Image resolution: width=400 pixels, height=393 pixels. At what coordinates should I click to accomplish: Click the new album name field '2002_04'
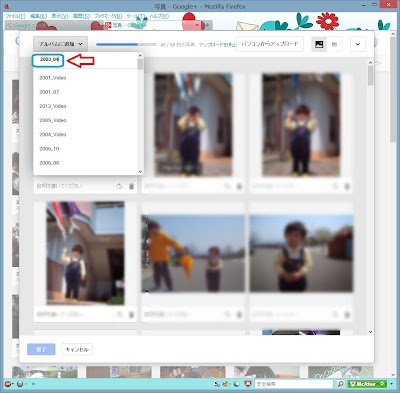pyautogui.click(x=49, y=60)
